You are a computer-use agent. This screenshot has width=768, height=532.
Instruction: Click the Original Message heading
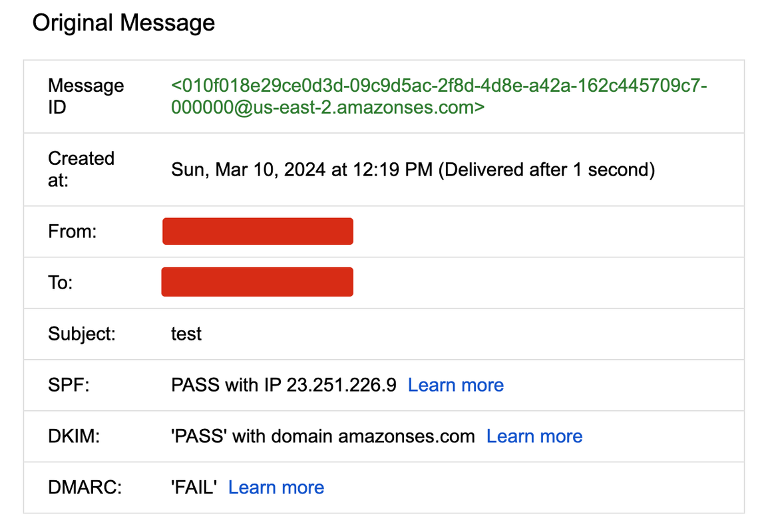pos(123,23)
